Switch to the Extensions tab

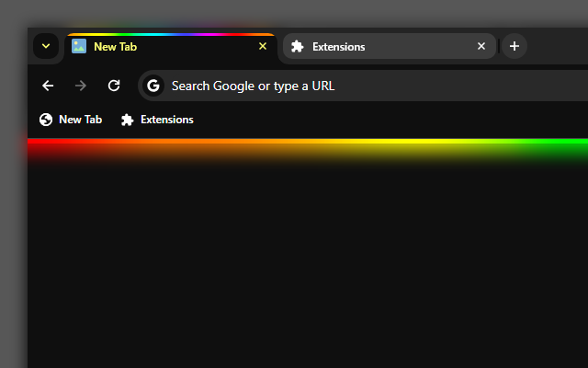point(390,46)
